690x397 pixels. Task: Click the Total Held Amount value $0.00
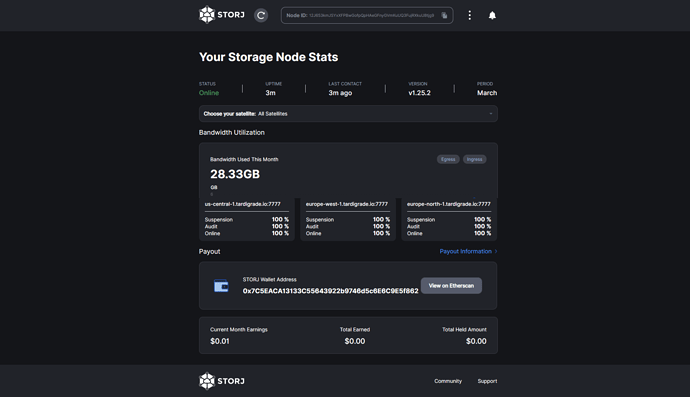[x=476, y=341]
